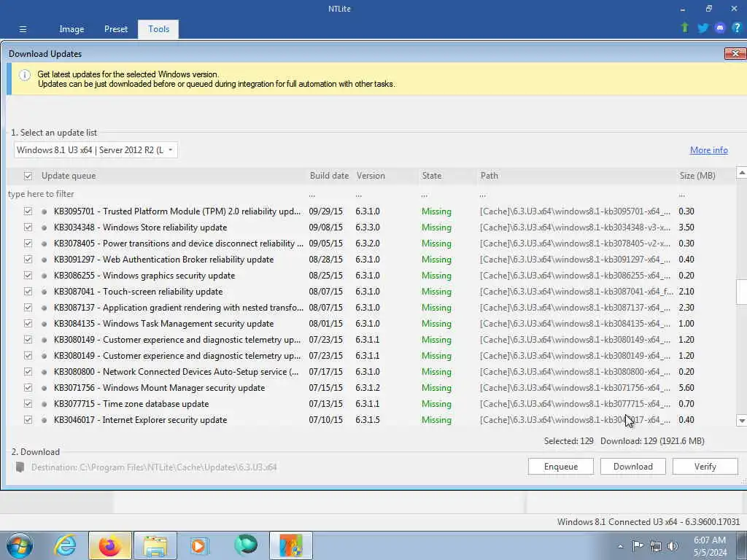This screenshot has width=747, height=560.
Task: Open the Windows Start button
Action: pos(20,545)
